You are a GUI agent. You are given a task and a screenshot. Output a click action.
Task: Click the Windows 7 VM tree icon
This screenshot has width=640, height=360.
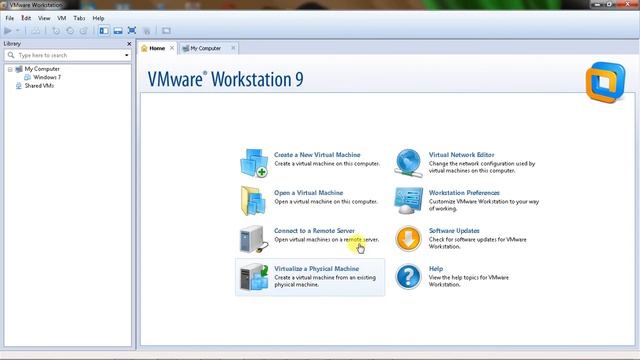27,77
